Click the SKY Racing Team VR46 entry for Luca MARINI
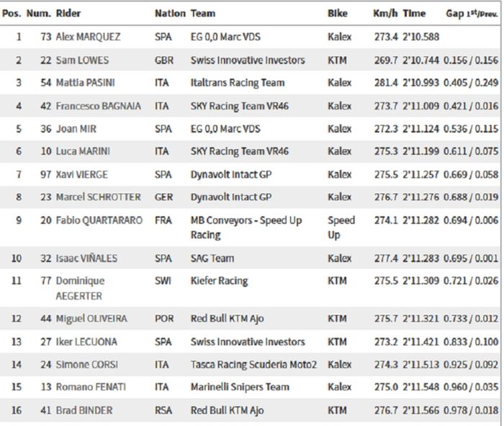Screen dimensions: 504x426 240,151
